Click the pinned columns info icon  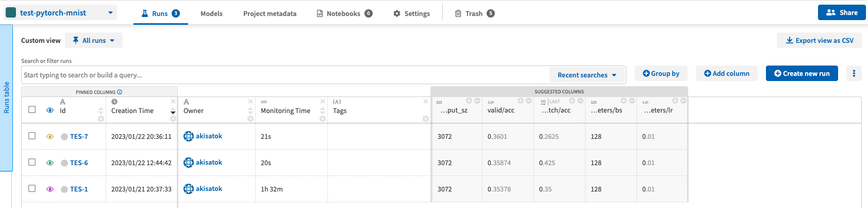(x=120, y=92)
